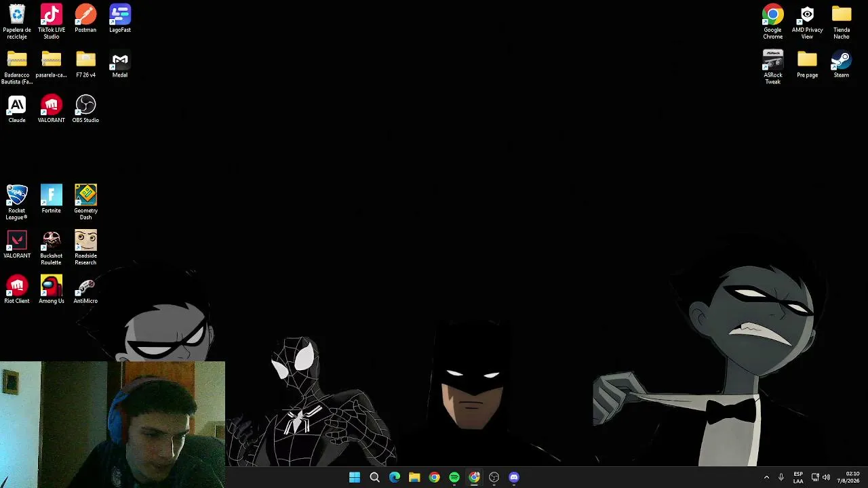Open the ESP LAA input language switcher
This screenshot has height=488, width=868.
tap(798, 478)
